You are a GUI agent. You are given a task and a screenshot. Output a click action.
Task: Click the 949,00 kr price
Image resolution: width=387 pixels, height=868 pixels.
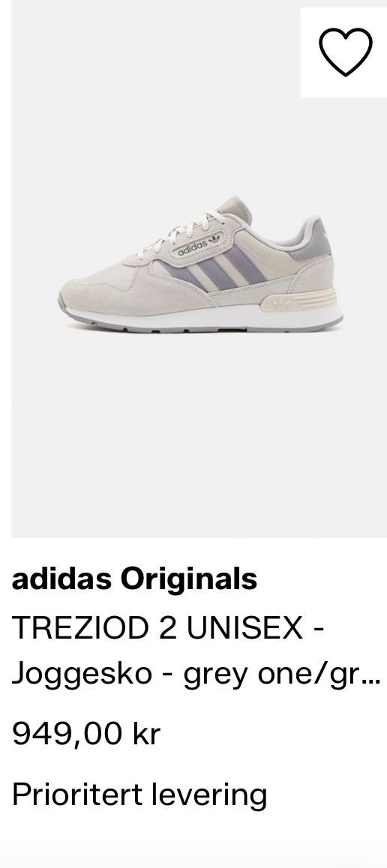pos(85,734)
